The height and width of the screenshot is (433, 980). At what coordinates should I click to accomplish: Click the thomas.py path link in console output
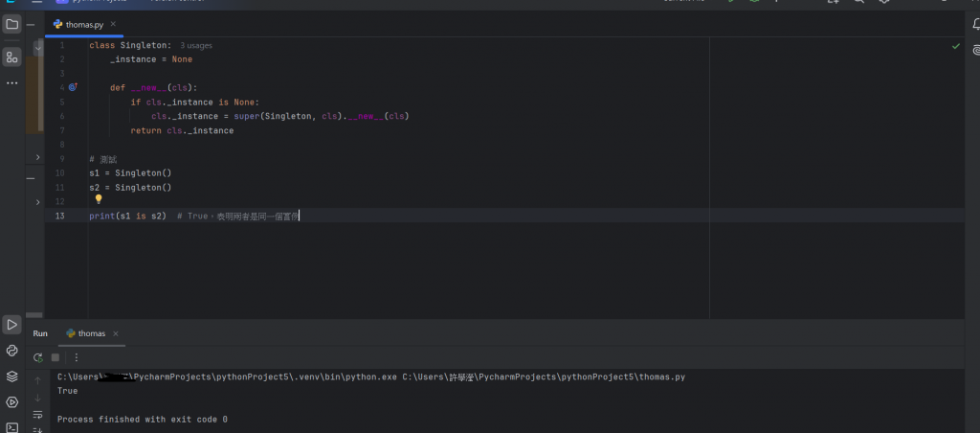544,377
